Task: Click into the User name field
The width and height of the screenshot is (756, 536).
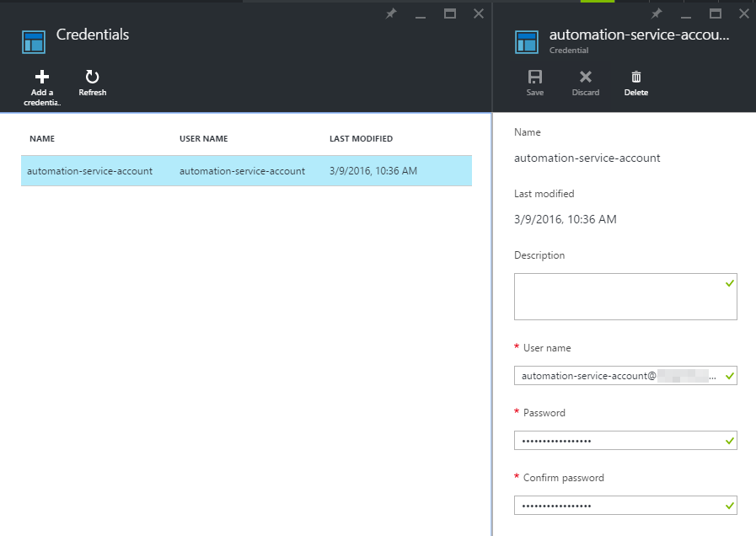Action: [625, 376]
